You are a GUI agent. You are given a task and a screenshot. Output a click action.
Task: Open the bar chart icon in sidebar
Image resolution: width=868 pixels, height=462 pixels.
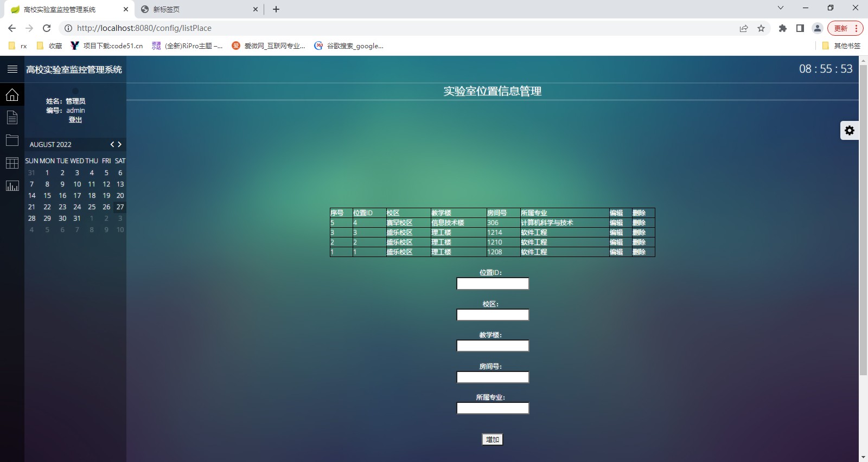coord(12,185)
